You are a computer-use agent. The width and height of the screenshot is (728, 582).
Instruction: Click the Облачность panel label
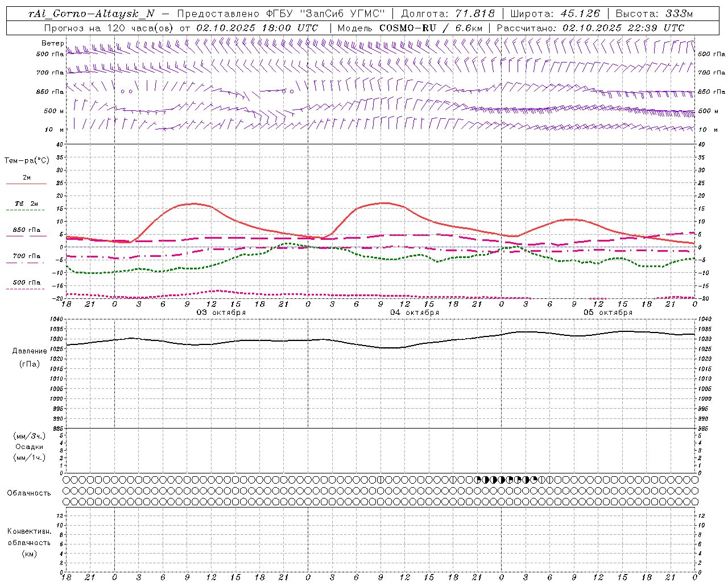[x=29, y=493]
